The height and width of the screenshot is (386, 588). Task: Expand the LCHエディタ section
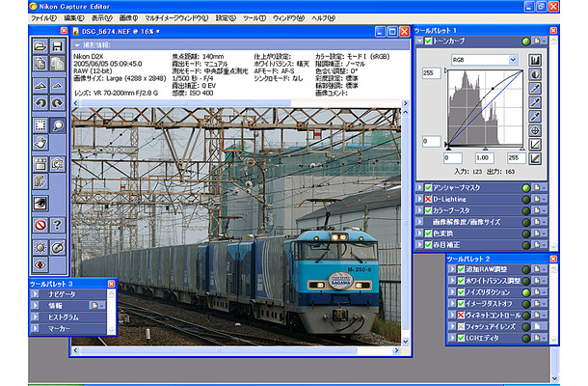coord(452,338)
